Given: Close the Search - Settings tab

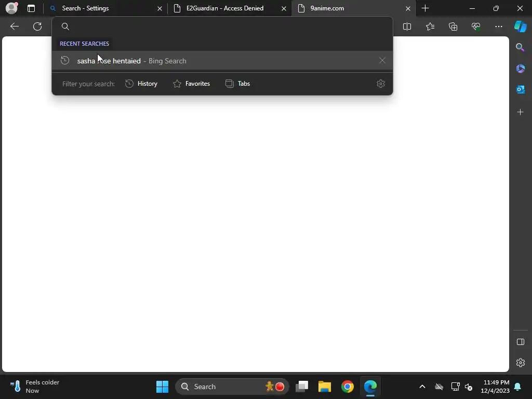Looking at the screenshot, I should (x=159, y=8).
